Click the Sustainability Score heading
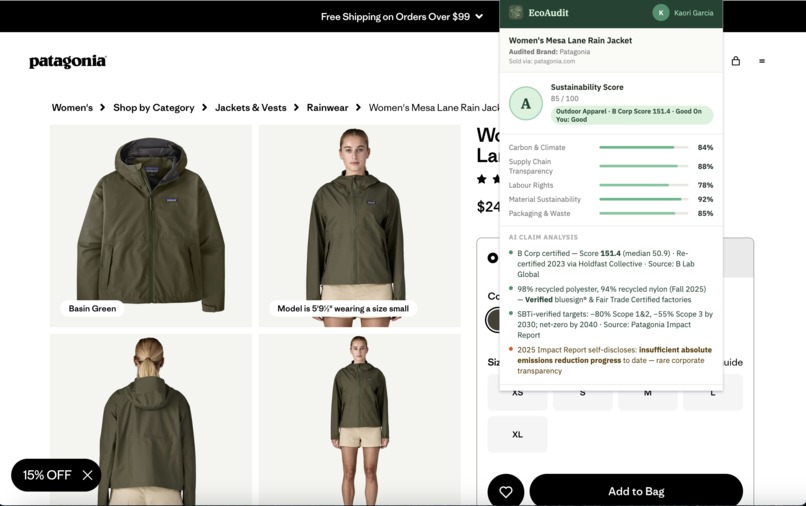The width and height of the screenshot is (806, 506). [587, 87]
